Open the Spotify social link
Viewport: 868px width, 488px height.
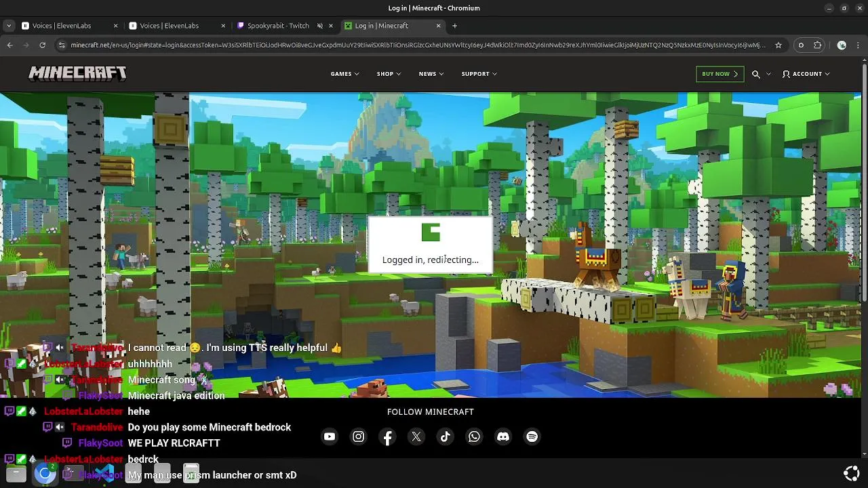[532, 436]
